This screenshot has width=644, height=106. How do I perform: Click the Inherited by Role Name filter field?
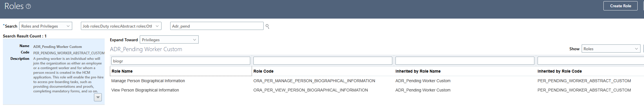point(465,61)
